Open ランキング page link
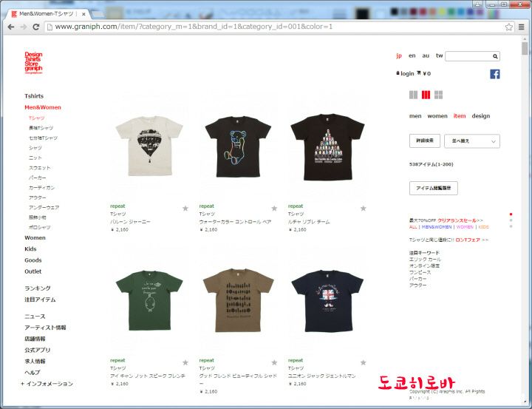 [x=38, y=288]
